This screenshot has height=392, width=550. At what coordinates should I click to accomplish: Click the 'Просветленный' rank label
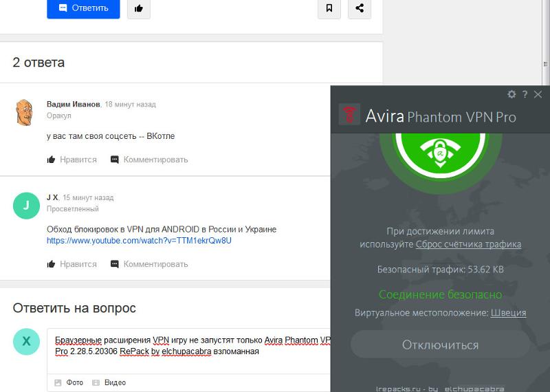(x=73, y=209)
